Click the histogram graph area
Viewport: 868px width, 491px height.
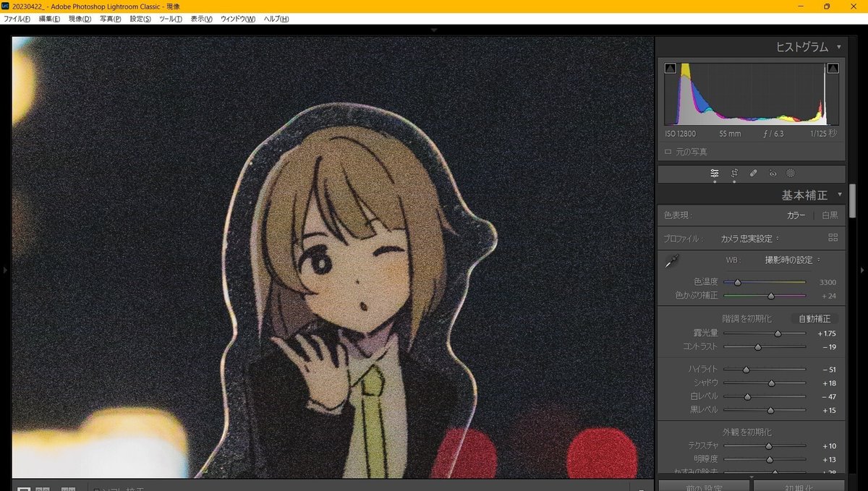[x=752, y=94]
